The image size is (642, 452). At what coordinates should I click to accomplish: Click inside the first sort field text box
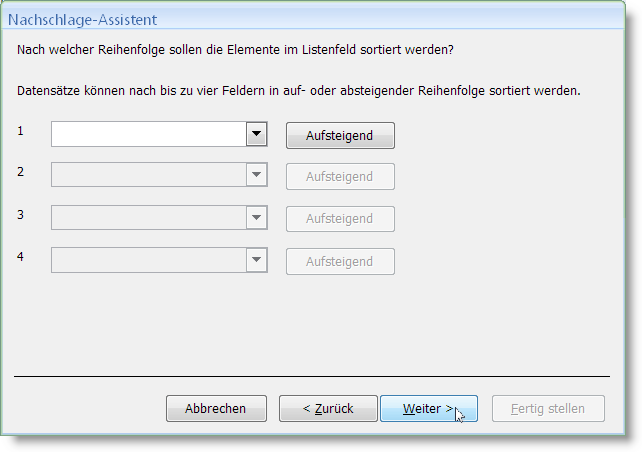click(x=149, y=134)
